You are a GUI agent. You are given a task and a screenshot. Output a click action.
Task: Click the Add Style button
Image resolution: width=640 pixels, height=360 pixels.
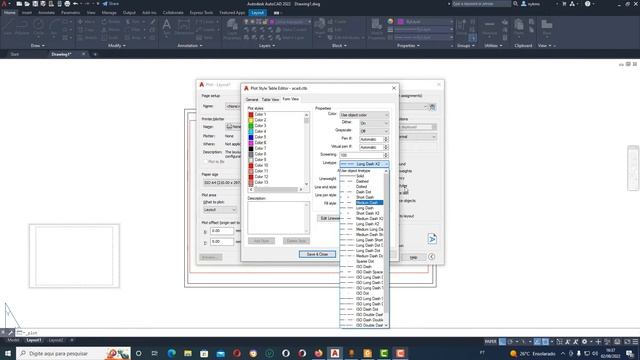tap(261, 241)
